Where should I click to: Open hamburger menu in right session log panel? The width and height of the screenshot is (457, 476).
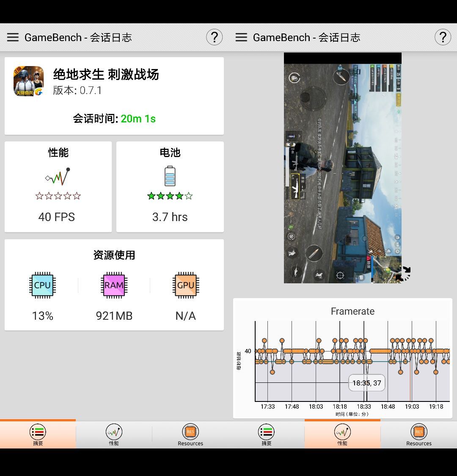[x=241, y=37]
